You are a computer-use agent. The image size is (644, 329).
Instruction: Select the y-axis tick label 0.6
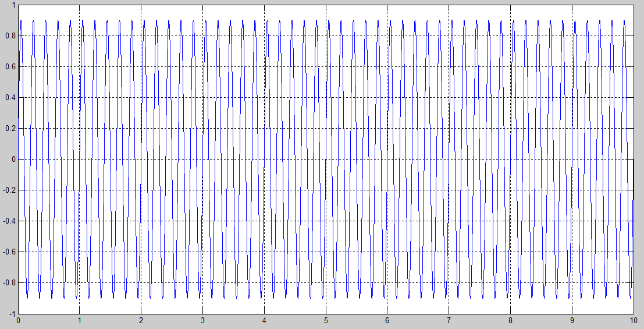[10, 66]
